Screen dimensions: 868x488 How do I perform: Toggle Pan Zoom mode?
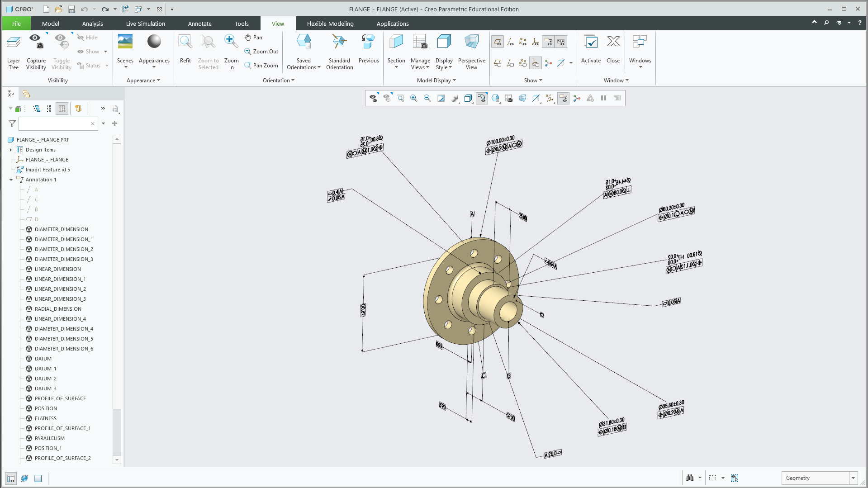261,66
